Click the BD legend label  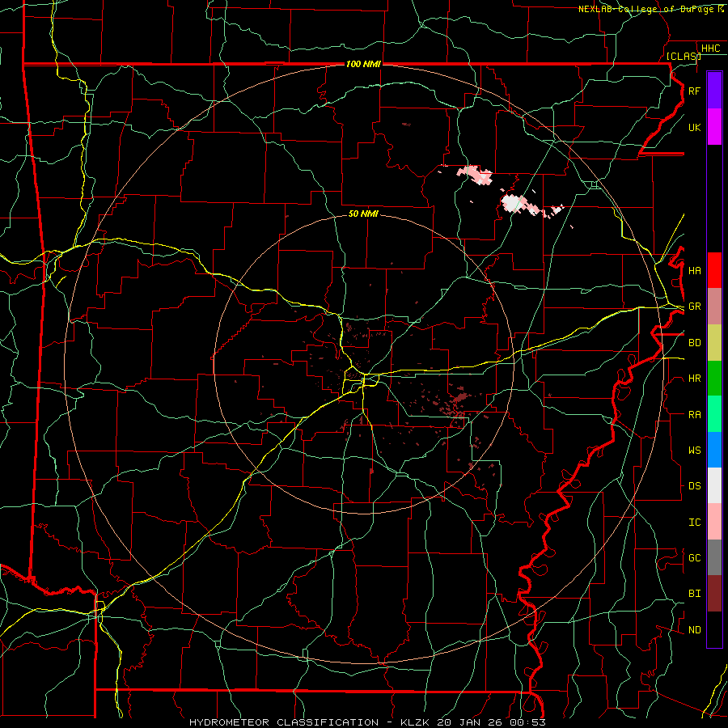pos(694,343)
